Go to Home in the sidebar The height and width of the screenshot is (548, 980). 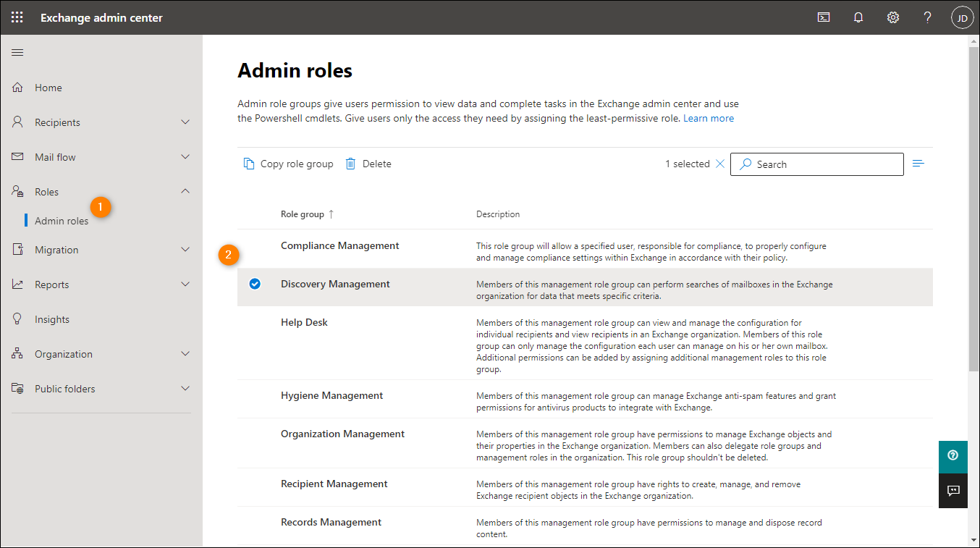pos(48,88)
